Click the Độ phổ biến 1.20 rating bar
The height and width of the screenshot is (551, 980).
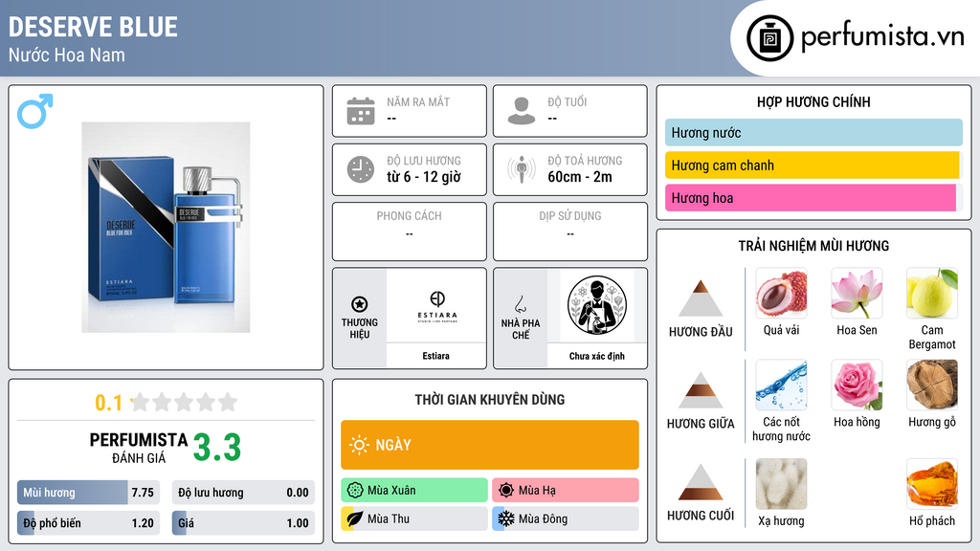88,523
